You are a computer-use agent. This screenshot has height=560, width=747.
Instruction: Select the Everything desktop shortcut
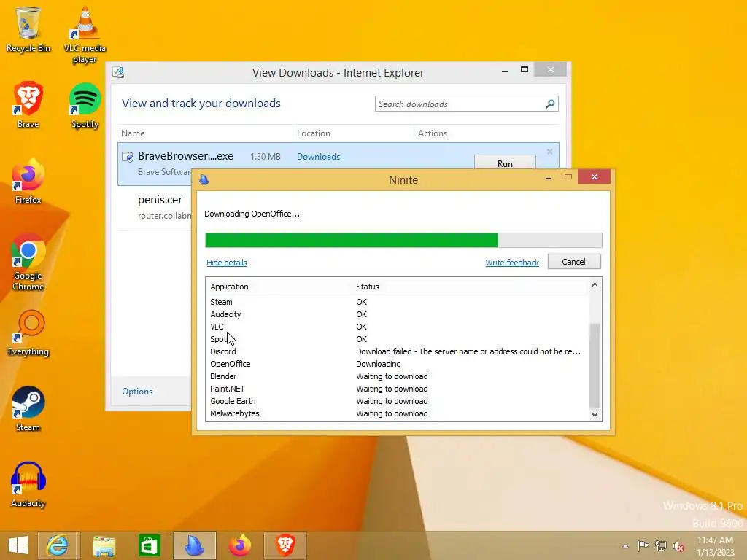(28, 332)
